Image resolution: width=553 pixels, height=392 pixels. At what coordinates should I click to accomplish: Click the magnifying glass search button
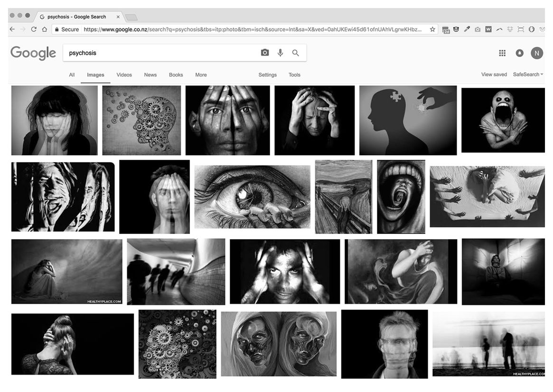296,53
